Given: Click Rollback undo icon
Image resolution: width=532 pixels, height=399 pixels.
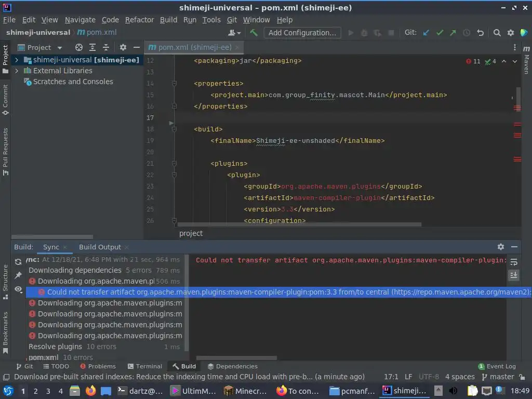Looking at the screenshot, I should click(x=480, y=33).
